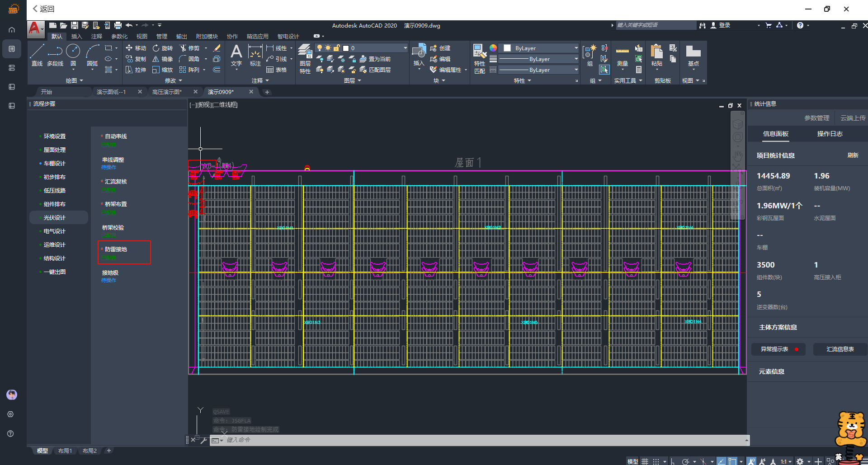Image resolution: width=868 pixels, height=465 pixels.
Task: Click the 刷新 refresh link
Action: 853,155
